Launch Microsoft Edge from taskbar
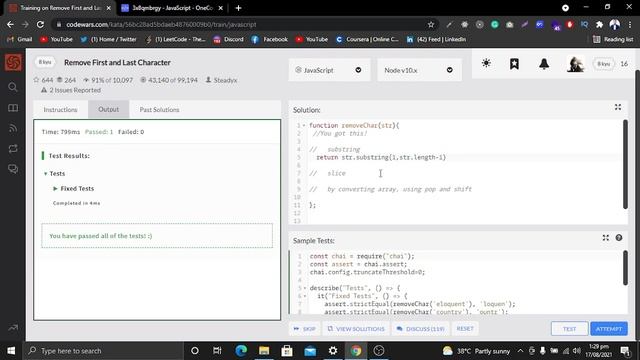Image resolution: width=640 pixels, height=360 pixels. pos(241,351)
